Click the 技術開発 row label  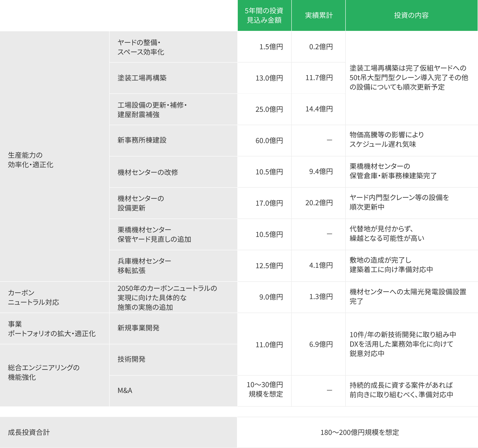point(131,359)
